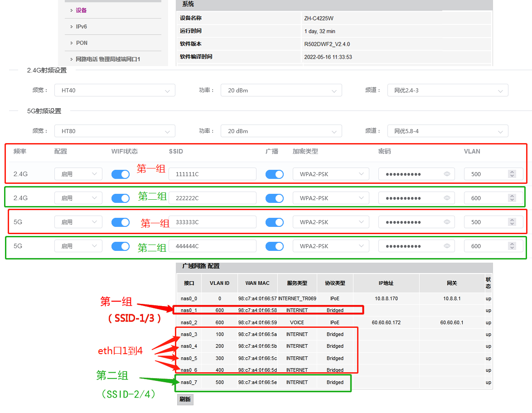Click VLAN stepper in 444444C row
532x413 pixels.
click(x=512, y=246)
